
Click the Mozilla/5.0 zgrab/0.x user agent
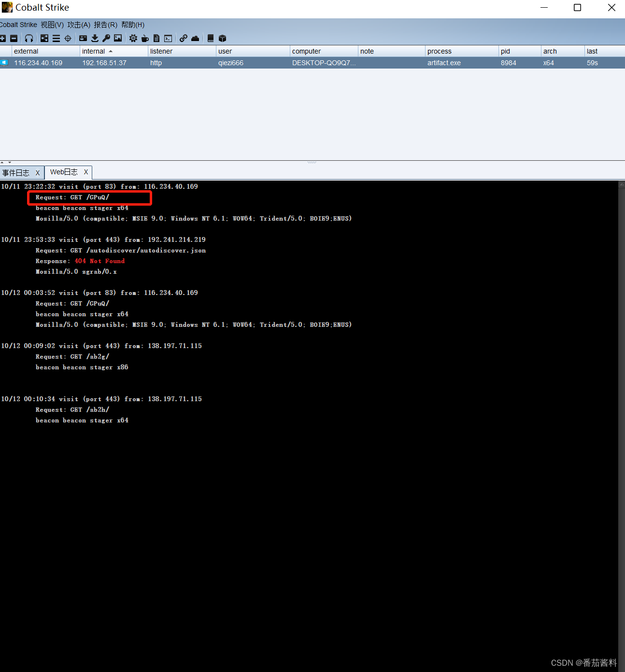(x=76, y=271)
